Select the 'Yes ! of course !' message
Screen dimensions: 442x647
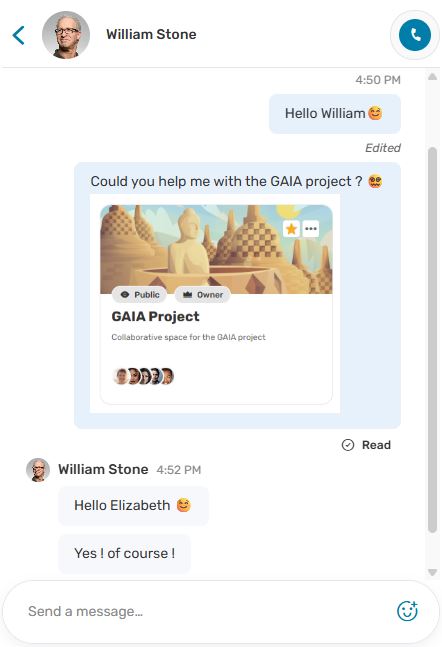[x=125, y=553]
